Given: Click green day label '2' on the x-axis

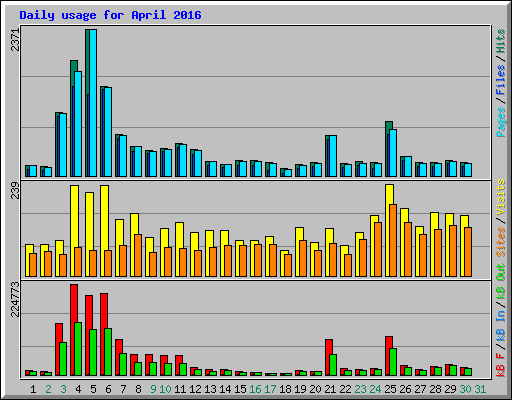Looking at the screenshot, I should tap(48, 389).
